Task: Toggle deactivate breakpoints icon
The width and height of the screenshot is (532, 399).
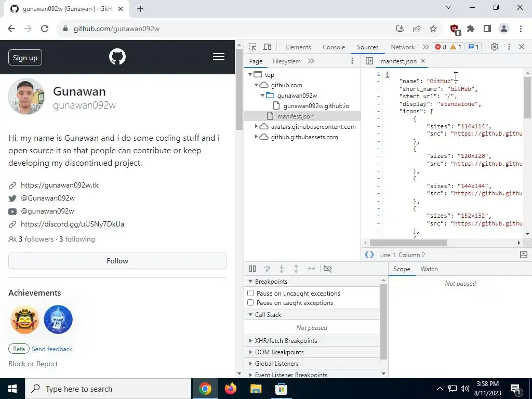Action: 327,269
